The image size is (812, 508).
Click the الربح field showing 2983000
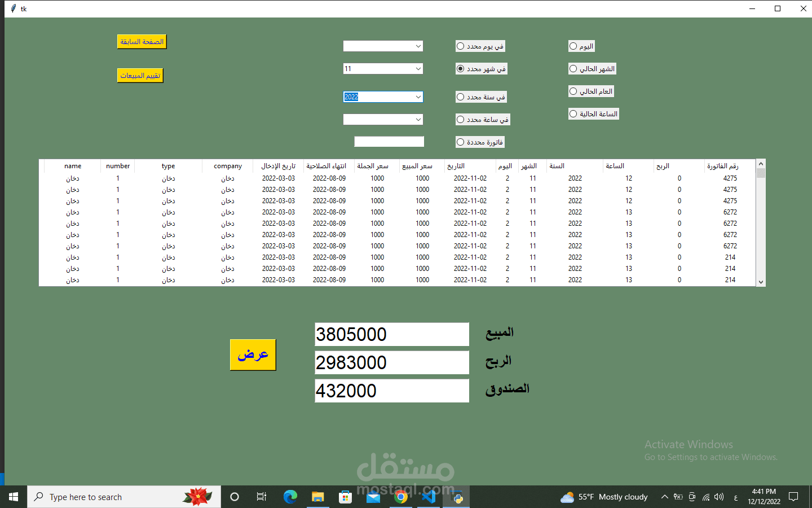point(392,362)
